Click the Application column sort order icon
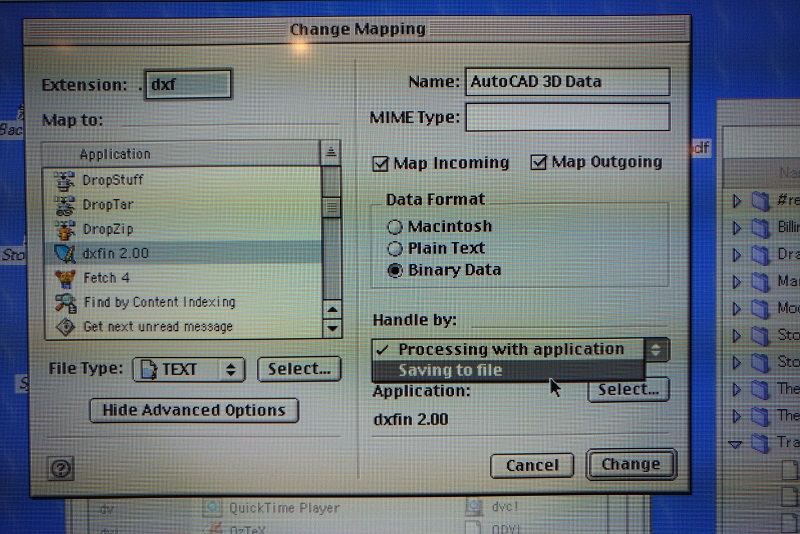The image size is (800, 534). tap(331, 152)
